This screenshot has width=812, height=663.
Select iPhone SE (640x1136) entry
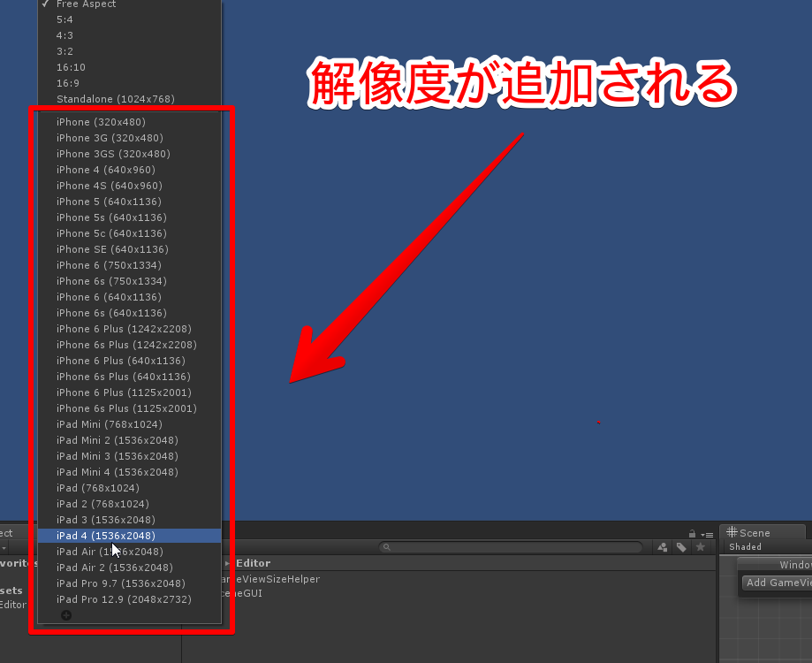[130, 249]
